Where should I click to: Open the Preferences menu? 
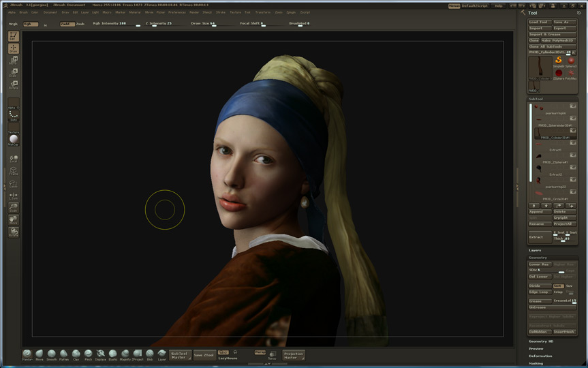point(177,12)
